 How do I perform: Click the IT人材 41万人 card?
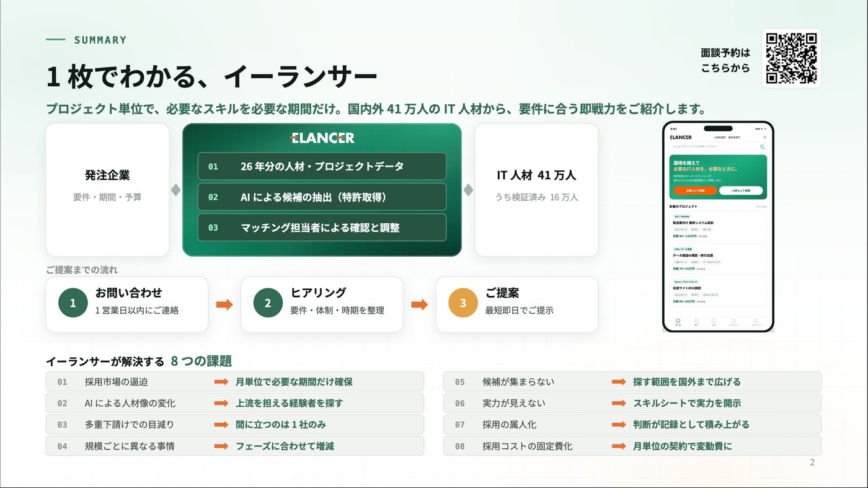pos(536,190)
